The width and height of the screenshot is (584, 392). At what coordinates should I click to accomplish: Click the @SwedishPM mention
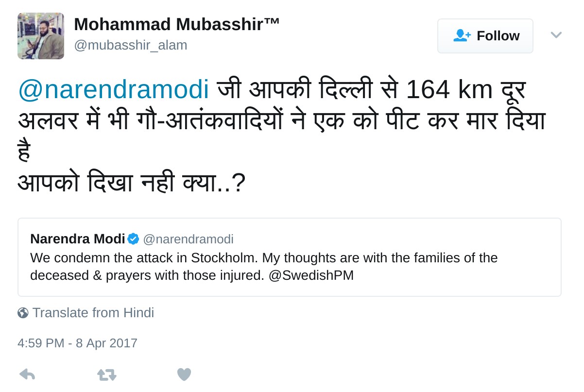pos(311,275)
